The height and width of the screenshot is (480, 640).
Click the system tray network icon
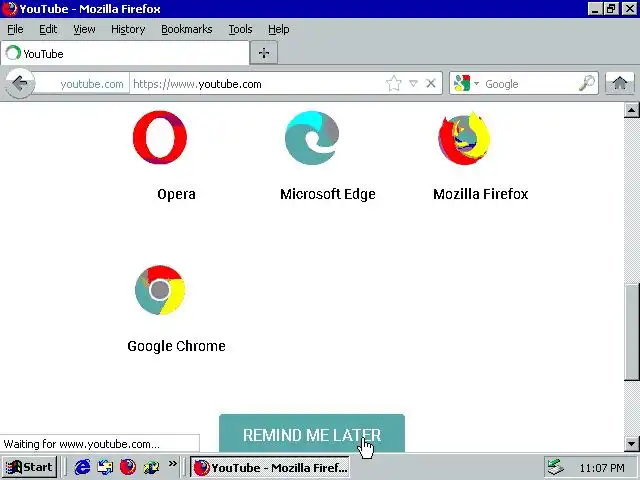(555, 467)
